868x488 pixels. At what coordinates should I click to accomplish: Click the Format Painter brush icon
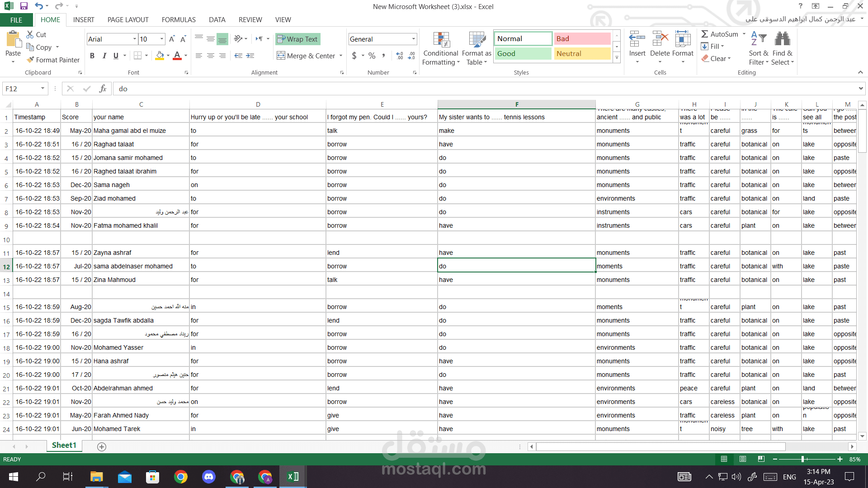[x=30, y=60]
